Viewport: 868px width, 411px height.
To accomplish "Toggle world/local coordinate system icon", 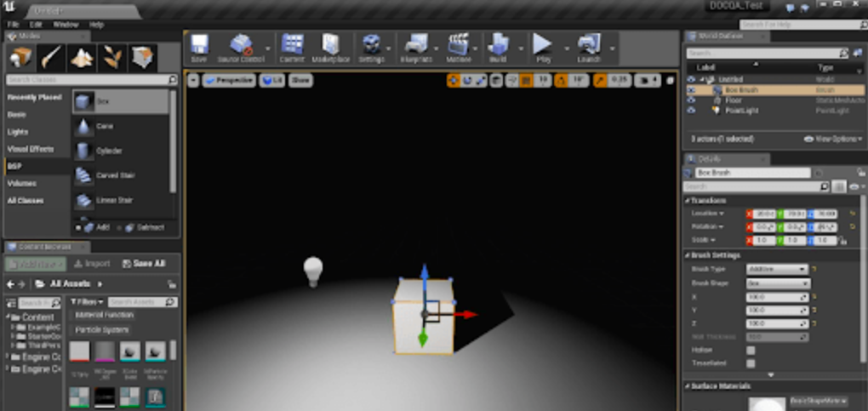I will pyautogui.click(x=497, y=80).
